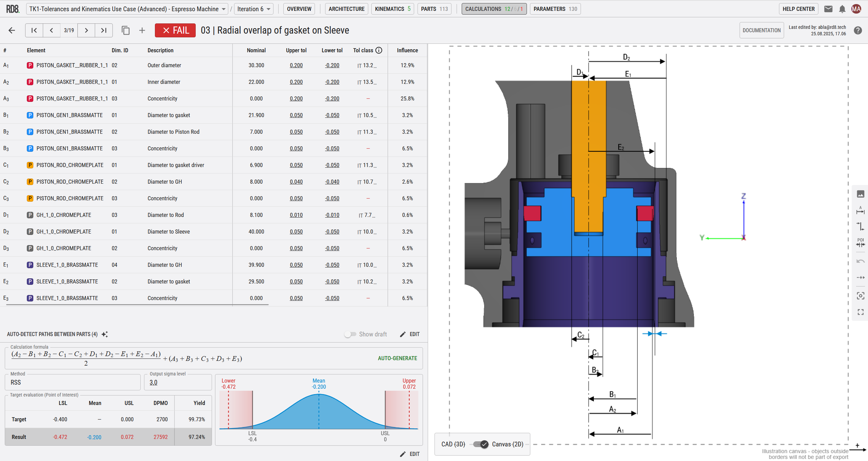Open the PARAMETERS tab

[555, 9]
